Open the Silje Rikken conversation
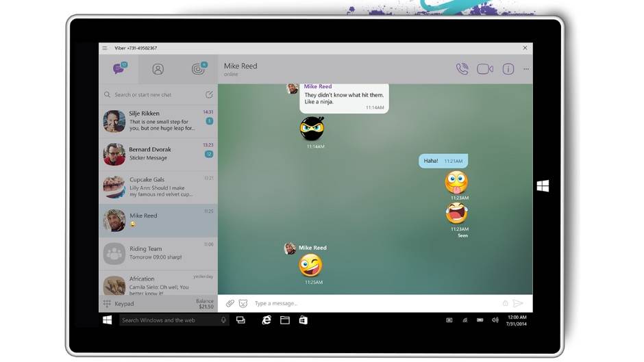 pyautogui.click(x=158, y=121)
